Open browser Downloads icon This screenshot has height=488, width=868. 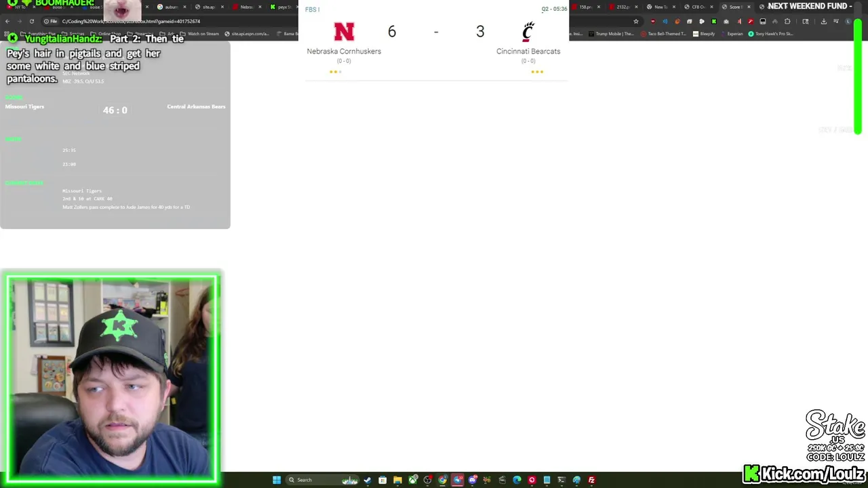click(x=824, y=21)
